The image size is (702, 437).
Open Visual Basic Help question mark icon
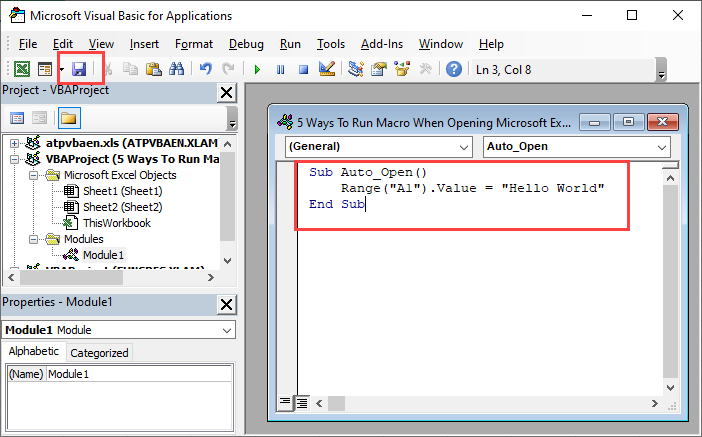pos(454,69)
